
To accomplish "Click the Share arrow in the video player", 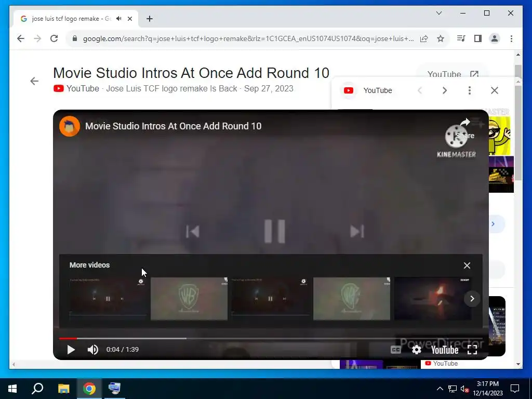I will (x=465, y=128).
